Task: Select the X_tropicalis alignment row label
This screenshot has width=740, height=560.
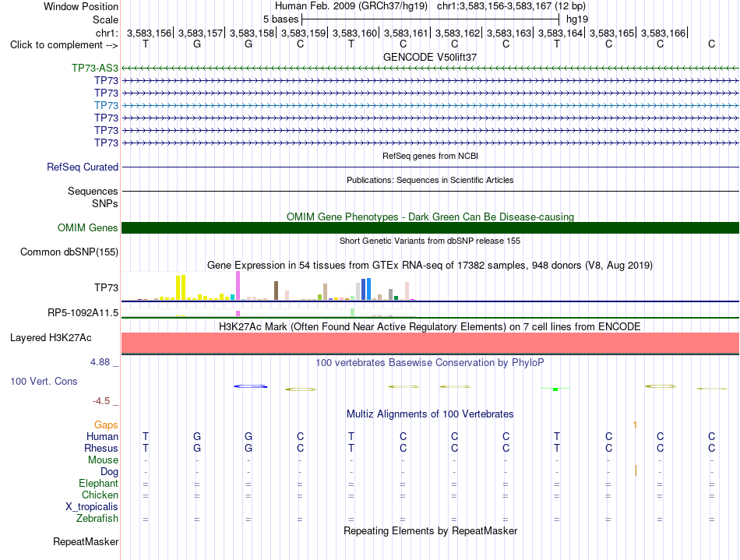Action: click(92, 507)
